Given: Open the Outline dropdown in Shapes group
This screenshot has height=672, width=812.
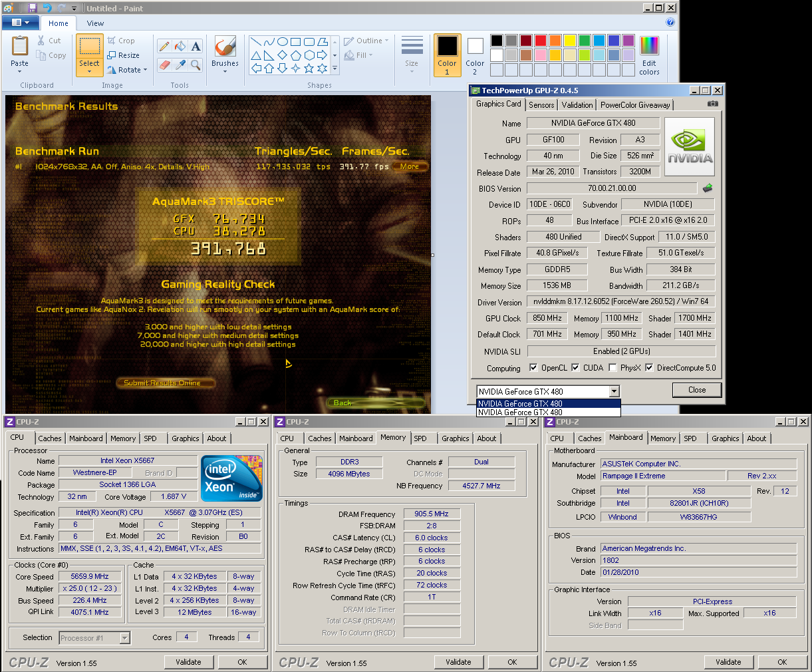Looking at the screenshot, I should coord(366,41).
